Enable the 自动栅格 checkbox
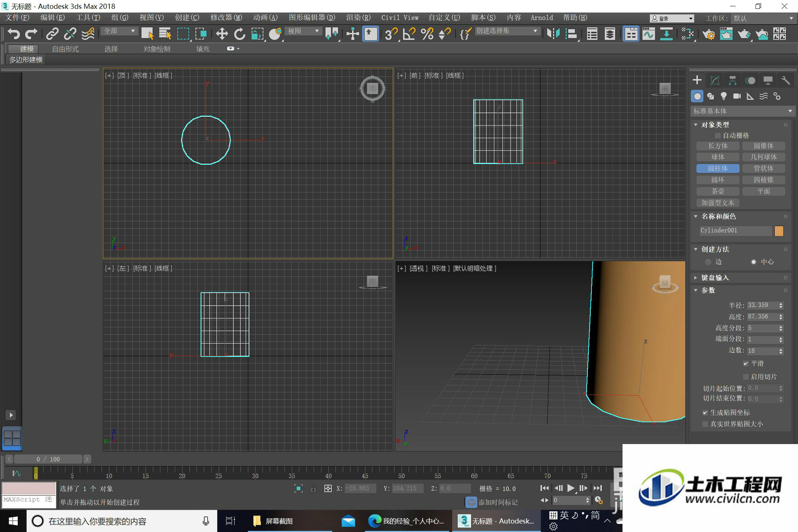 point(718,136)
